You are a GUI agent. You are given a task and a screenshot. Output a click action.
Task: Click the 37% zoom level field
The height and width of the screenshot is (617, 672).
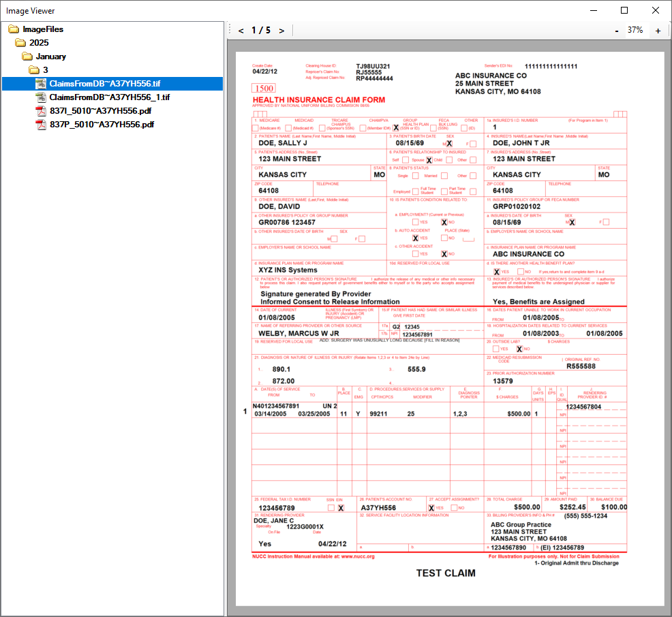635,30
